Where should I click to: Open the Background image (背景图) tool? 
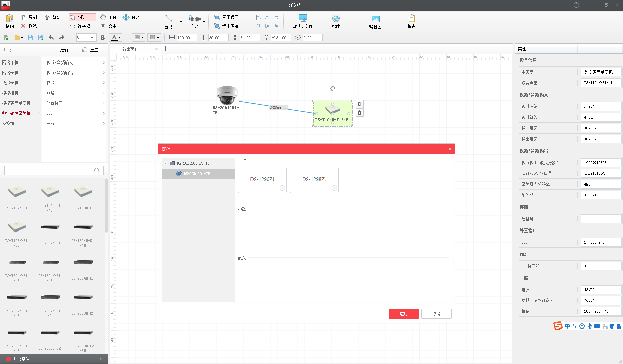(375, 22)
